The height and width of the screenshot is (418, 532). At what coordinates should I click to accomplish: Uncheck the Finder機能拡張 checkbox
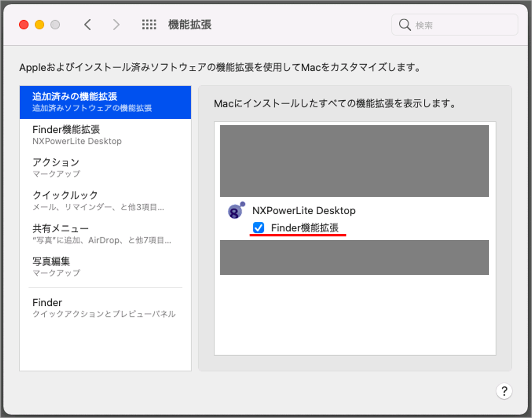point(258,227)
